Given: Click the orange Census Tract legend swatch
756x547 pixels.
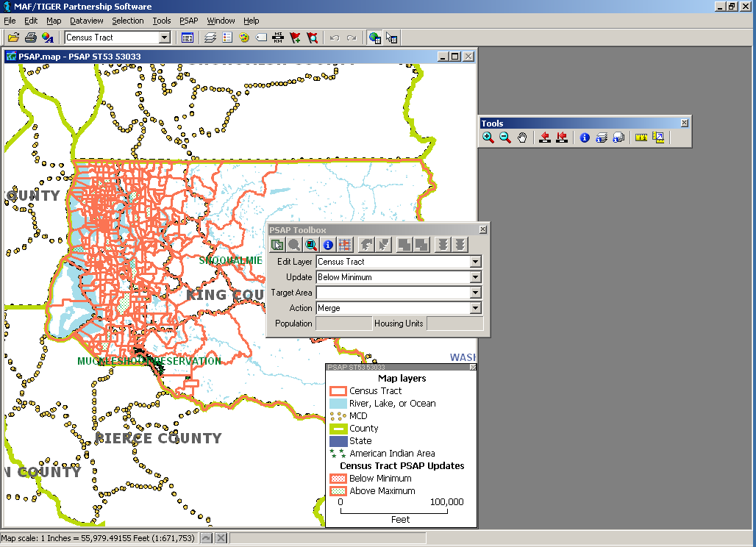Looking at the screenshot, I should click(338, 391).
